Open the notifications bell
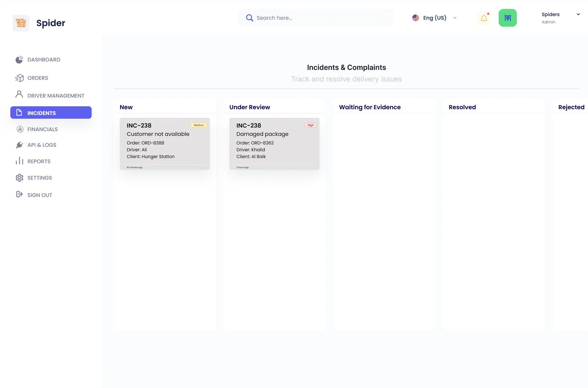 coord(484,18)
